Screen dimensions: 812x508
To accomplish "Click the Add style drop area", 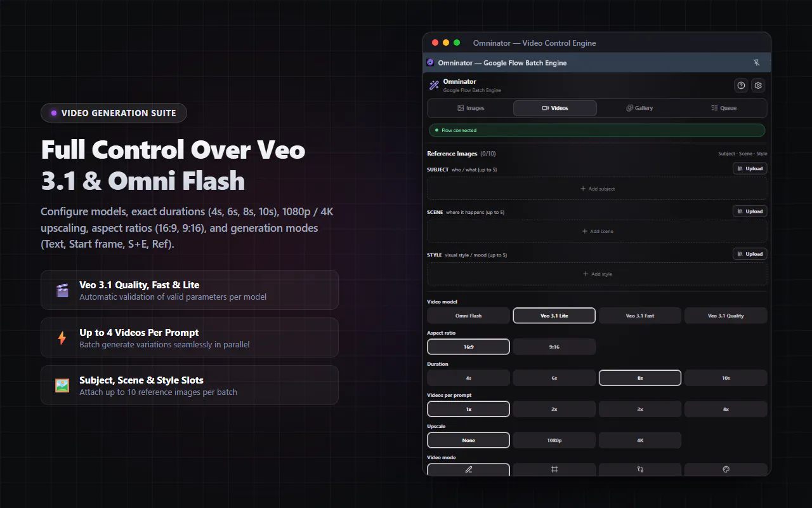I will [597, 274].
